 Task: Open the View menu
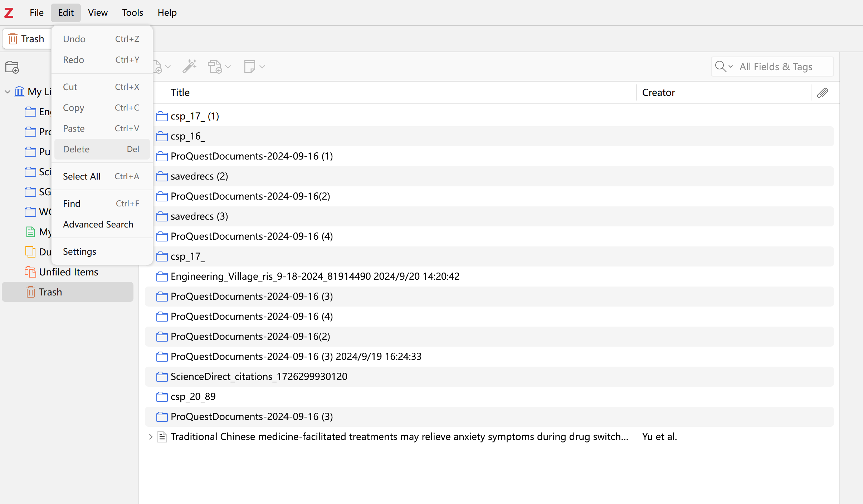click(98, 13)
